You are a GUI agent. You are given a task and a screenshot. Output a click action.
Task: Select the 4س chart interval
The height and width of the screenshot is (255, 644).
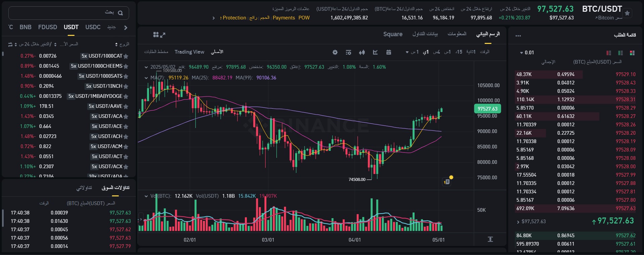[x=436, y=52]
